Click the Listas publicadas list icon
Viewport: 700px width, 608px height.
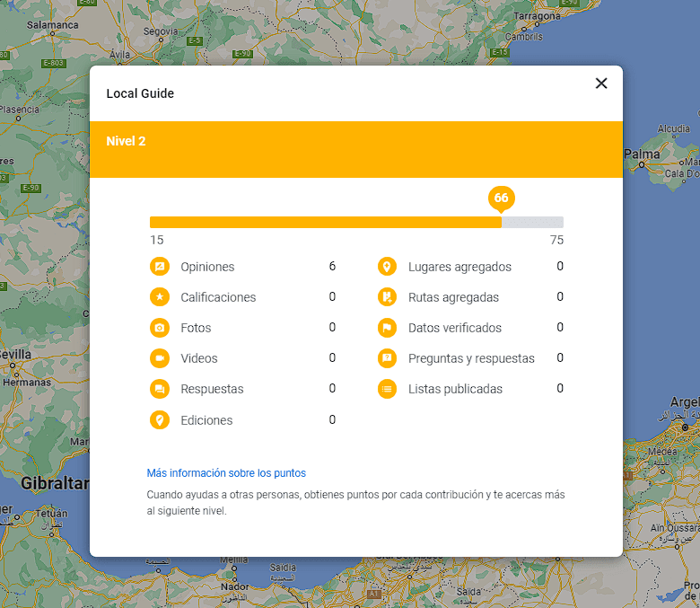click(387, 389)
